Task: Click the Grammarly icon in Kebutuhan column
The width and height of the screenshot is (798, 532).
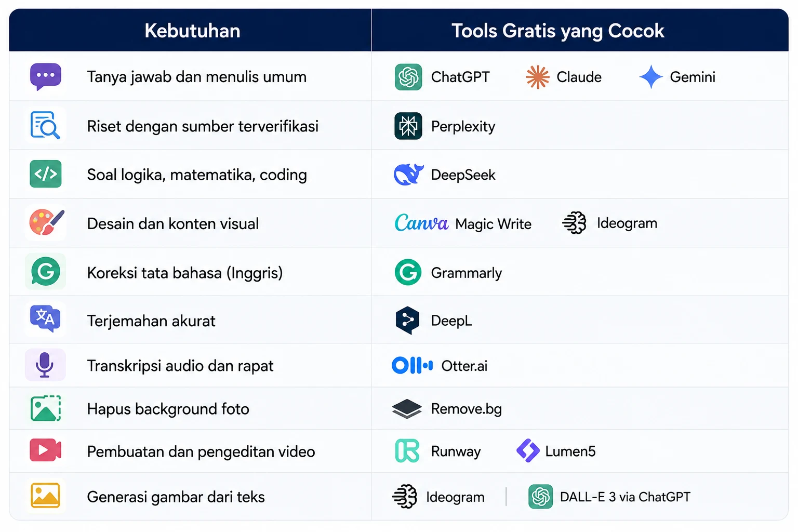Action: 46,271
